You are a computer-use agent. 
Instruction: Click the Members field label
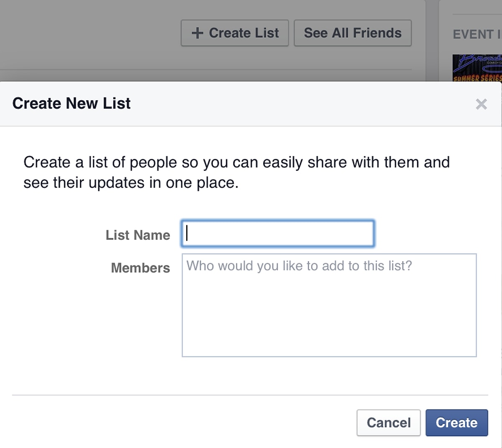[141, 267]
